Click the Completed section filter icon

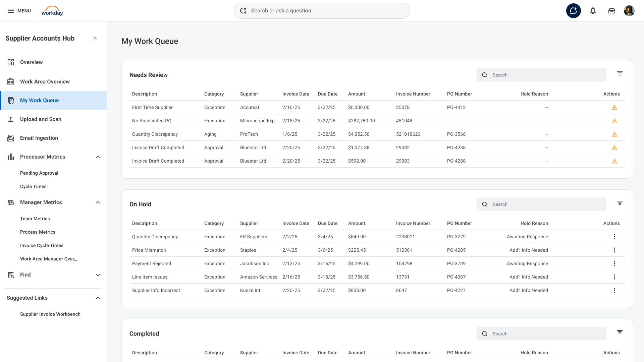click(x=620, y=332)
